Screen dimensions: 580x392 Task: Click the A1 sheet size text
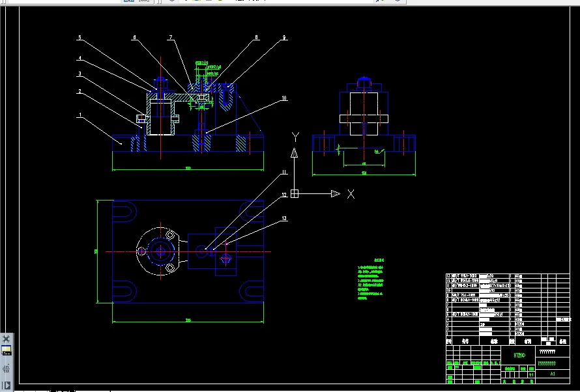point(552,374)
